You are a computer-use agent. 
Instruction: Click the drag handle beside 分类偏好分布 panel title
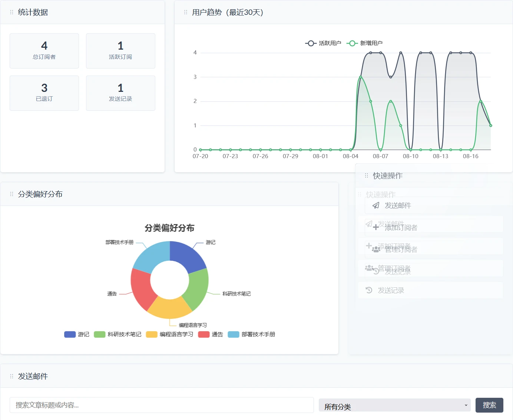11,194
